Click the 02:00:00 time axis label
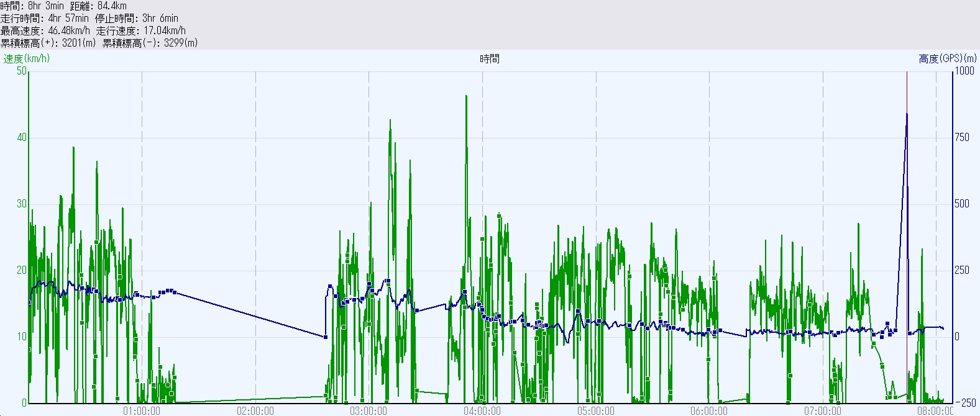This screenshot has width=980, height=416. pos(255,410)
